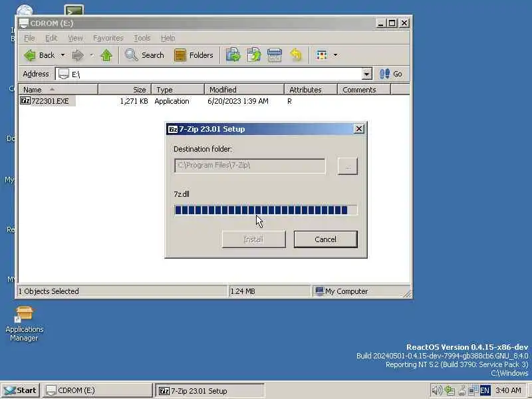Go up one folder level
The height and width of the screenshot is (399, 532).
coord(106,55)
